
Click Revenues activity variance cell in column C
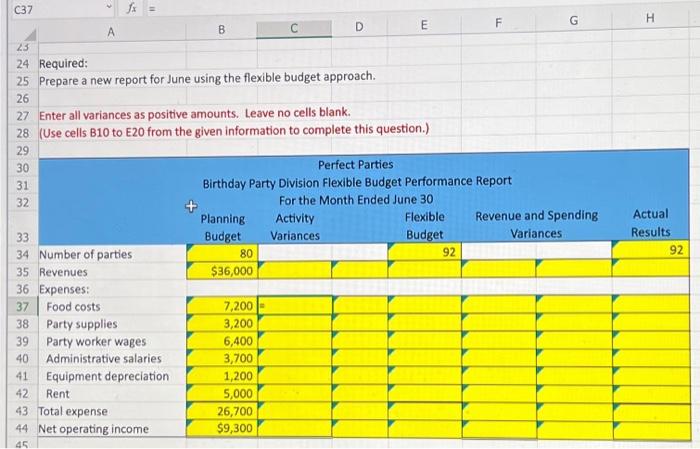[x=295, y=270]
